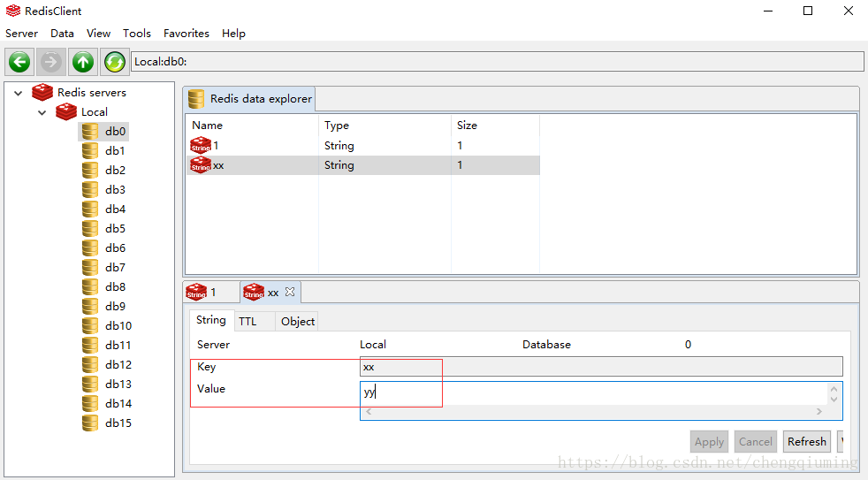This screenshot has height=480, width=868.
Task: Sort by the Size column header
Action: 496,126
